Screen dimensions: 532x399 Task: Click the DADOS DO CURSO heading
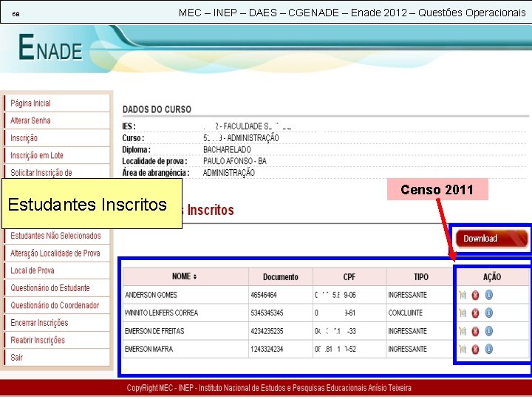157,109
